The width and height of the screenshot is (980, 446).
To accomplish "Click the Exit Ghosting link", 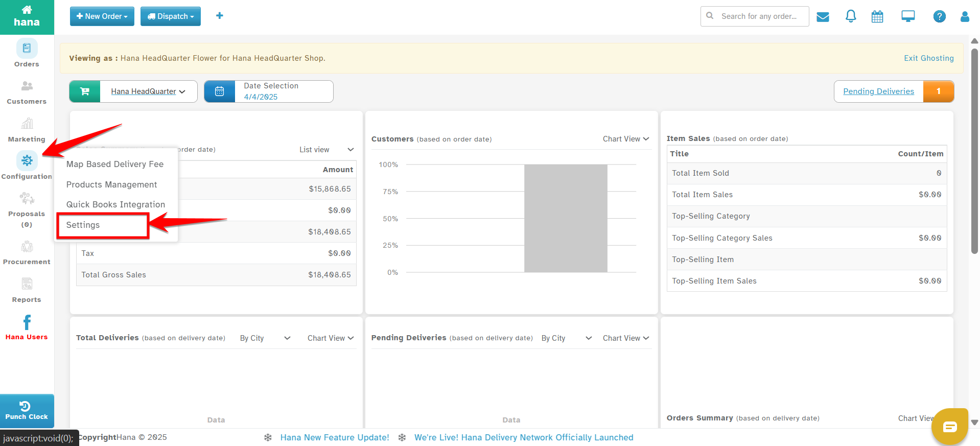I will (x=929, y=58).
